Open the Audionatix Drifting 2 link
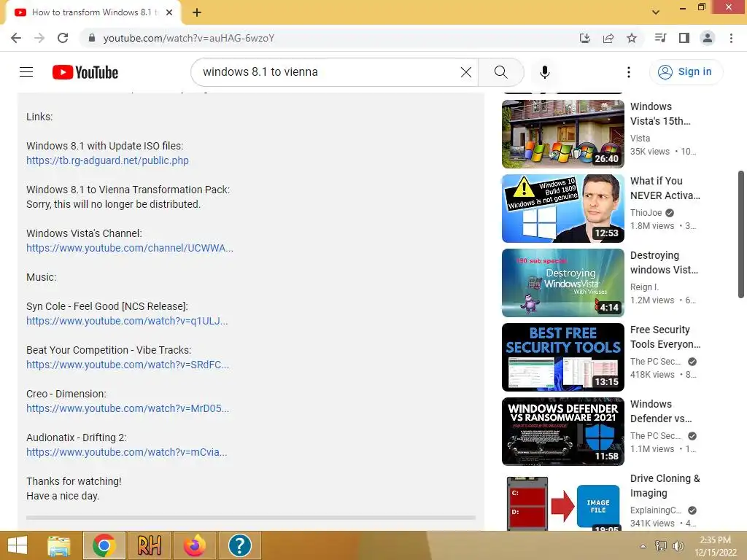The image size is (747, 560). (x=126, y=452)
